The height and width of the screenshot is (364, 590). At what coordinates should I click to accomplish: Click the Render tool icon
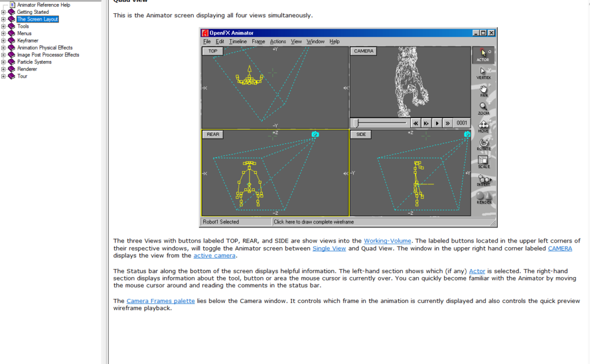[x=483, y=198]
